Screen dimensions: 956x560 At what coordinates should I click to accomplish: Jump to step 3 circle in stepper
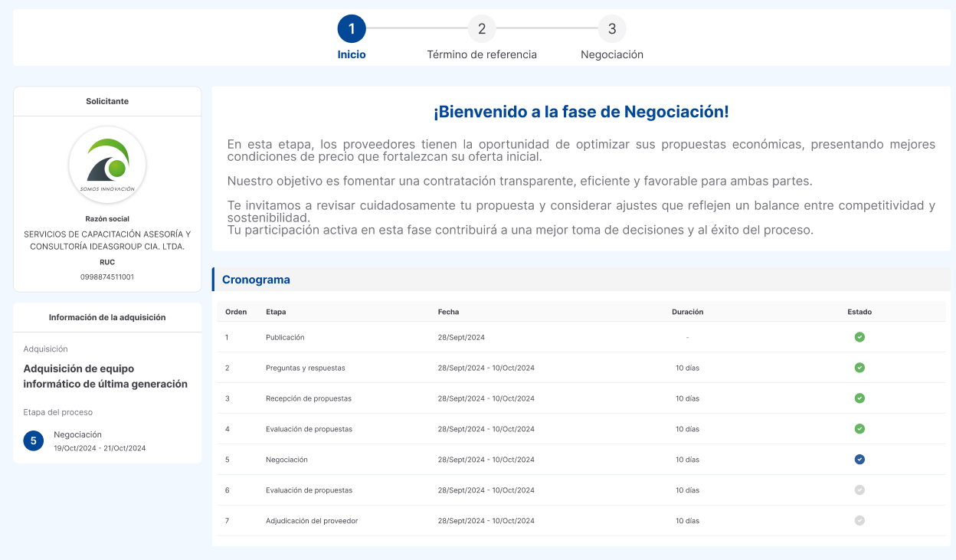click(x=612, y=29)
